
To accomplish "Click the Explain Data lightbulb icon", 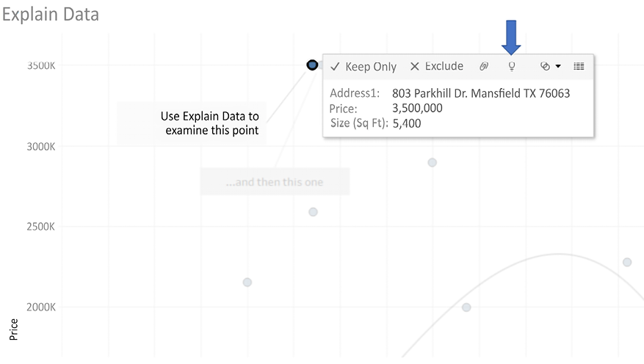I will point(512,66).
